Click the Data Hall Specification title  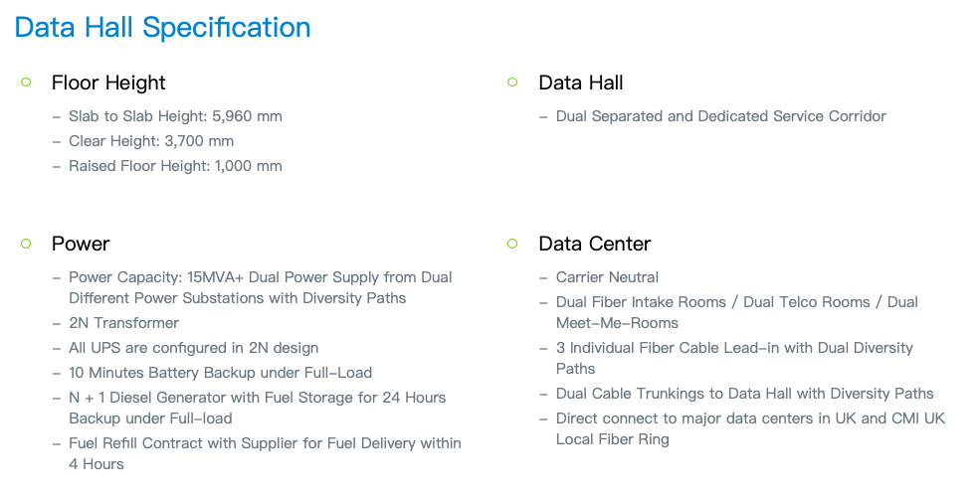pos(162,28)
